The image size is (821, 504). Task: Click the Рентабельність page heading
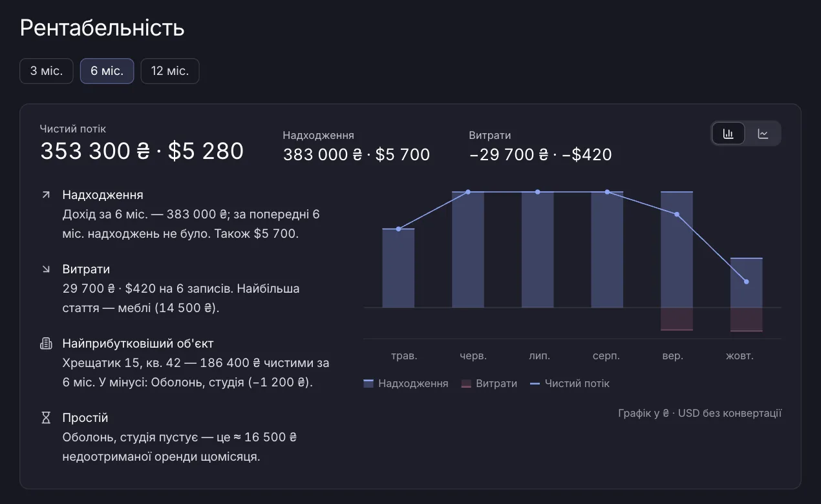[x=102, y=28]
